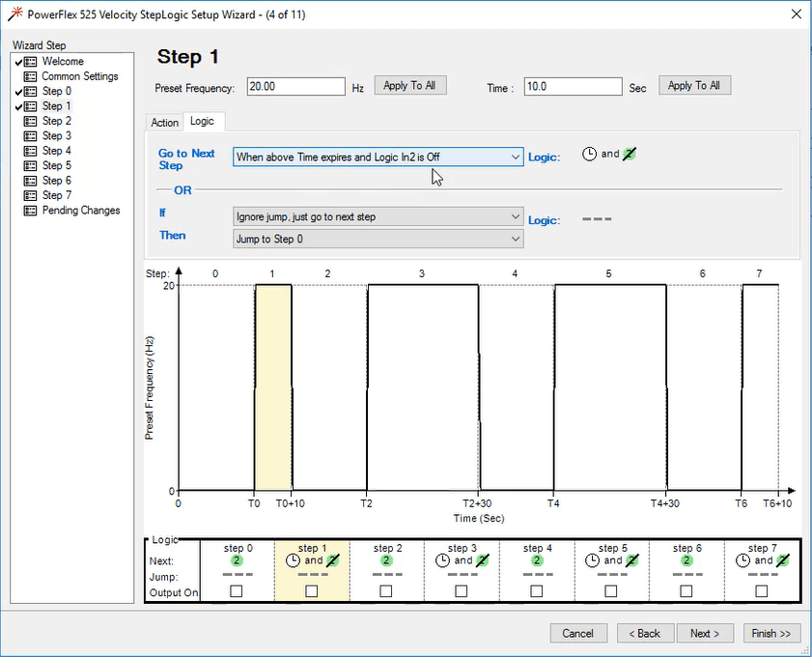The height and width of the screenshot is (657, 812).
Task: Click the Step 7 list icon
Action: click(31, 196)
